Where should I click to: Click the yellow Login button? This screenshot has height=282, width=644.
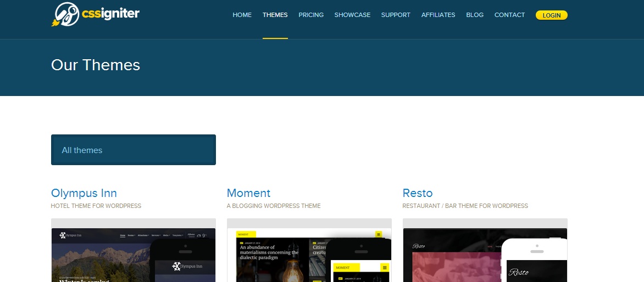point(552,15)
